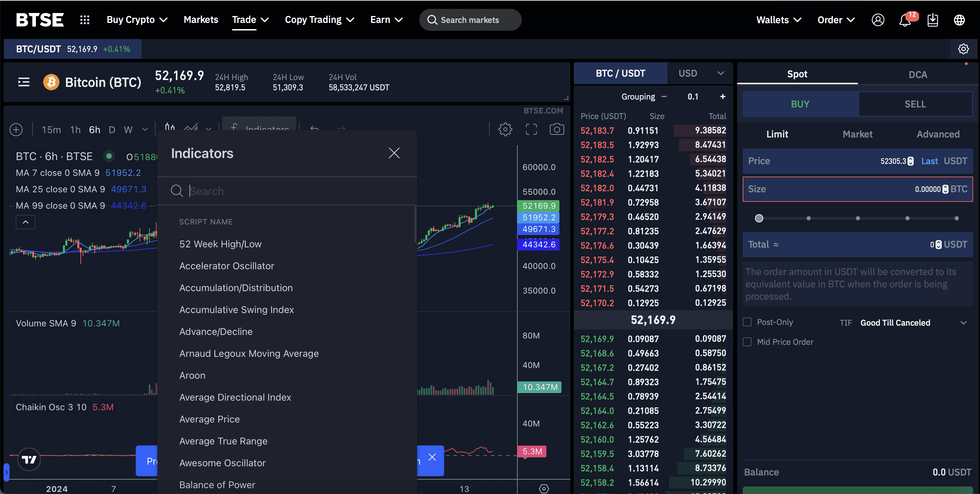Viewport: 980px width, 494px height.
Task: Click the go to date icon near time axis
Action: 544,488
